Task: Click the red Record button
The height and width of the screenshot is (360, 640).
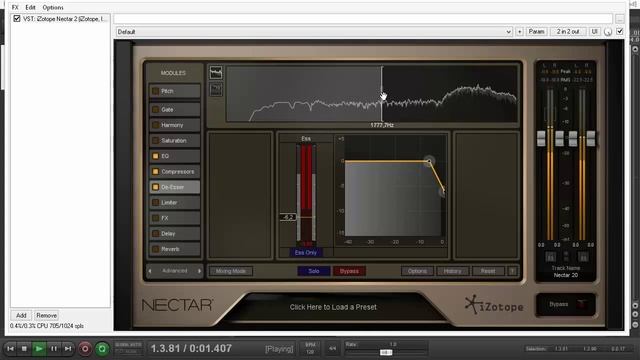Action: pos(85,349)
